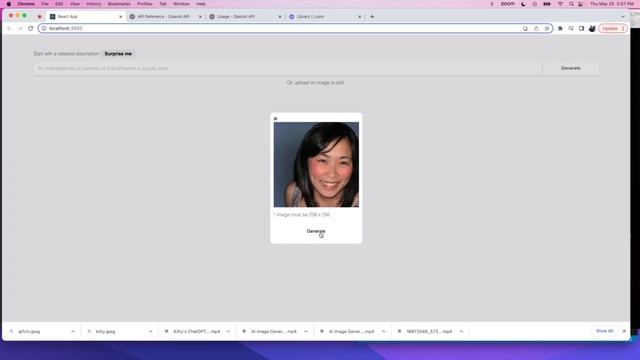Open the View menu
The image size is (640, 360).
pos(75,4)
